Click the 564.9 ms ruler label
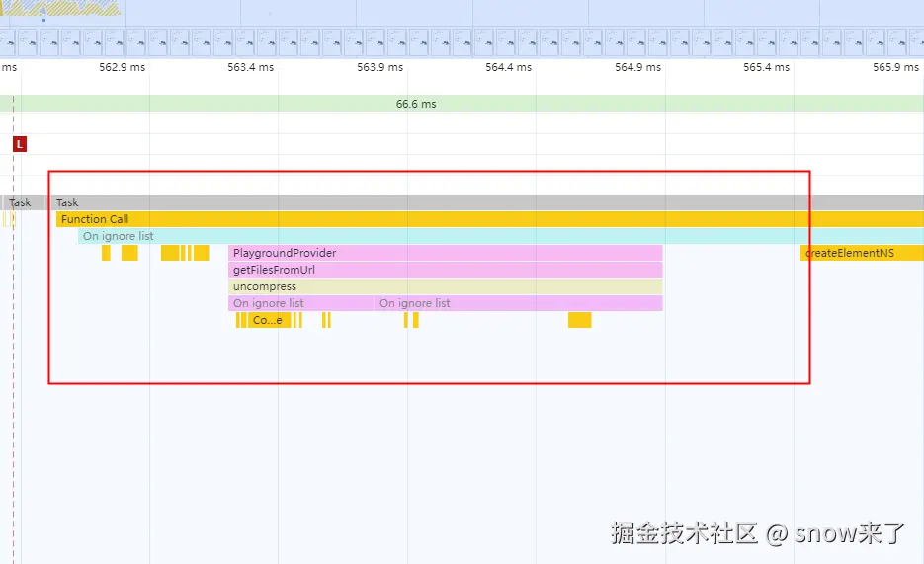 (637, 67)
